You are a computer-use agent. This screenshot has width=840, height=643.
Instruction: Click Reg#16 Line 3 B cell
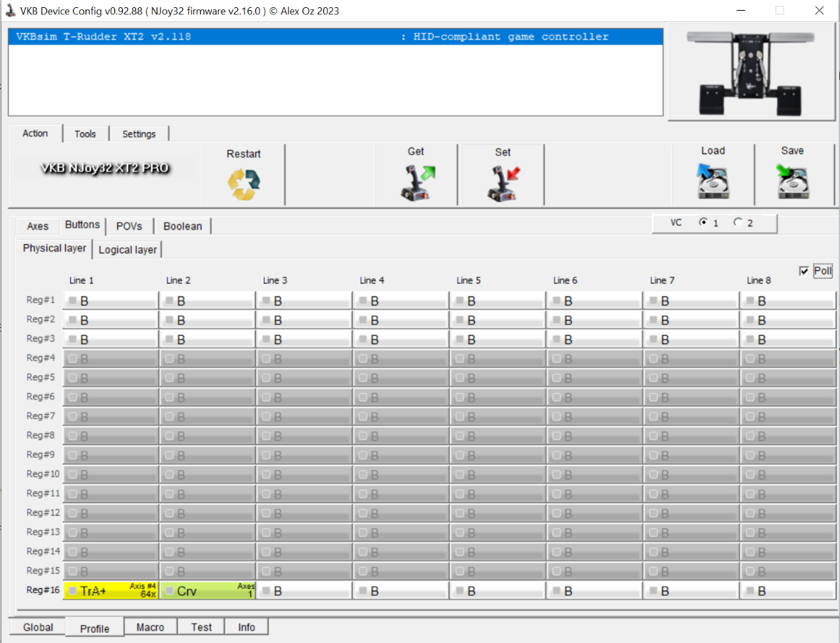pyautogui.click(x=305, y=591)
